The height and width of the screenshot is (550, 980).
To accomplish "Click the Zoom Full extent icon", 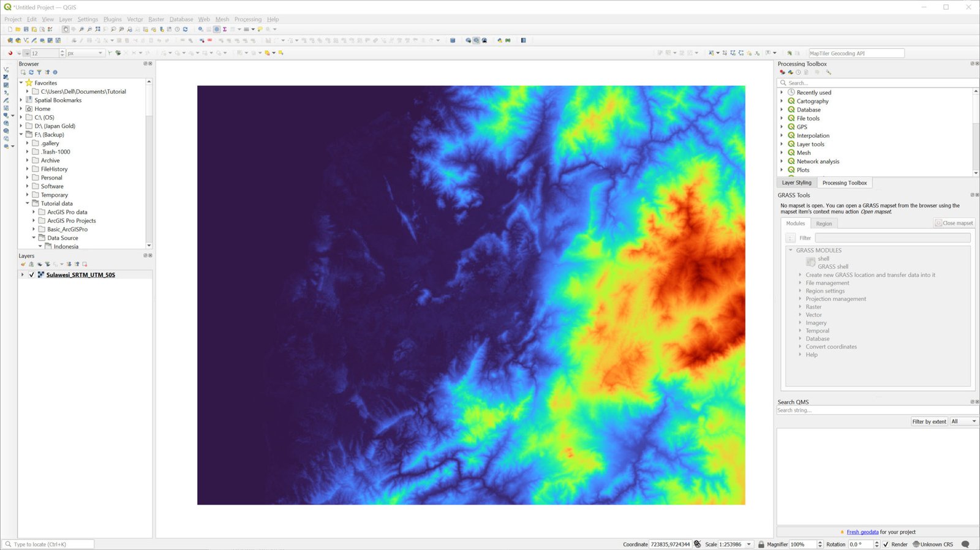I will point(97,29).
